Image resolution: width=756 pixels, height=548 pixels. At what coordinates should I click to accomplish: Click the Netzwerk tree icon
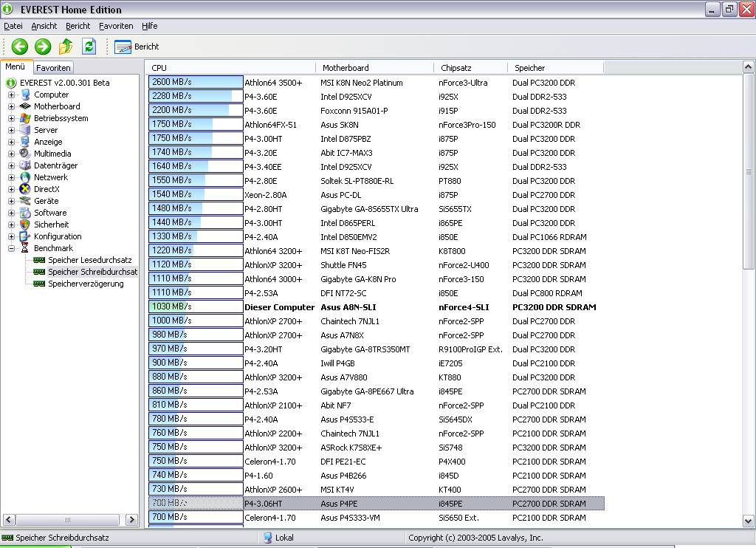click(x=25, y=177)
